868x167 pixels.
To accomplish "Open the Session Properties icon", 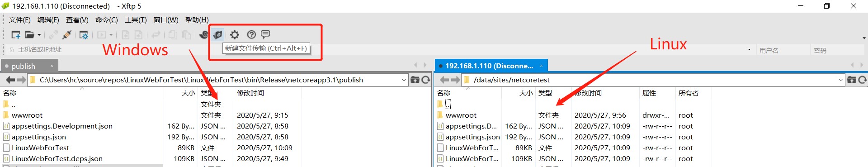I will click(84, 35).
